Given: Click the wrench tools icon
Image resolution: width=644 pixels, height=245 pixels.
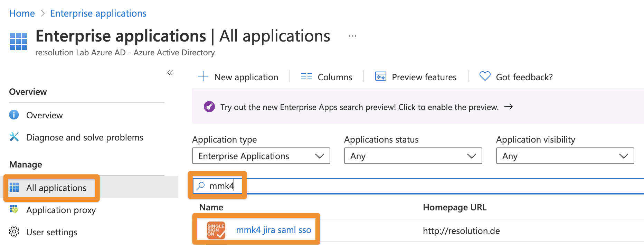Looking at the screenshot, I should tap(14, 137).
